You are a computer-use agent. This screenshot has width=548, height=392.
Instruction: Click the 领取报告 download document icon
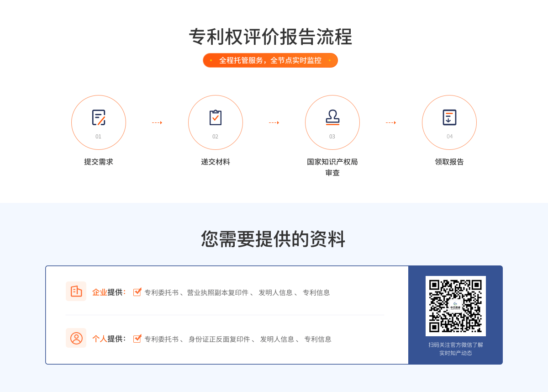[x=449, y=117]
